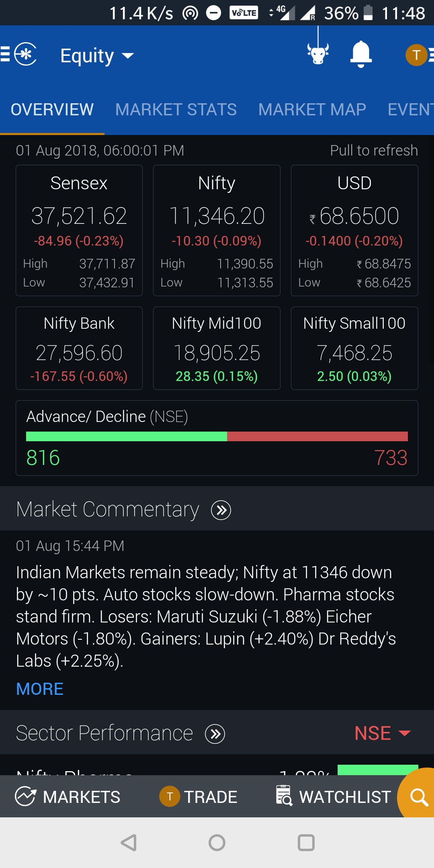Screen dimensions: 434x868
Task: Open the Watchlist section
Action: [334, 796]
